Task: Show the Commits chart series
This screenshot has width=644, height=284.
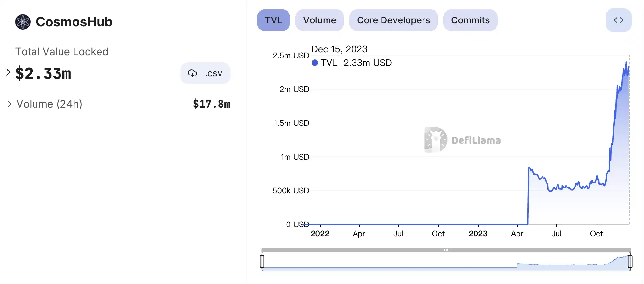Action: [x=470, y=20]
